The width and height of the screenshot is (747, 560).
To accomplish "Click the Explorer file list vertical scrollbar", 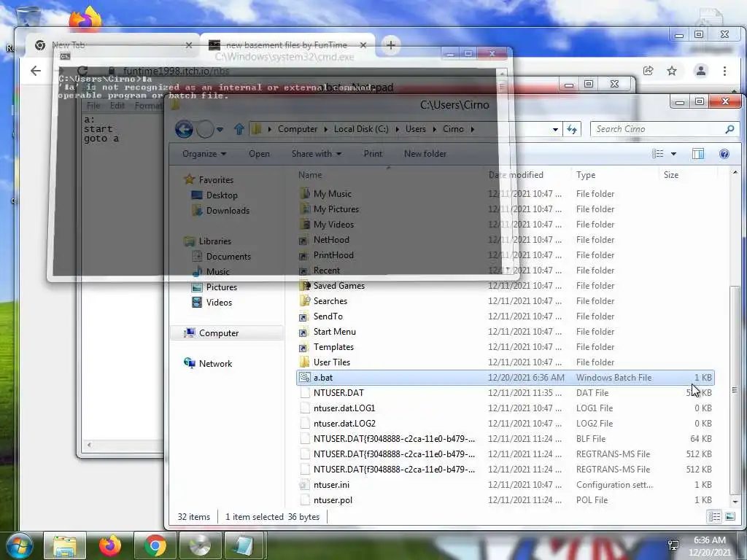I will click(735, 389).
